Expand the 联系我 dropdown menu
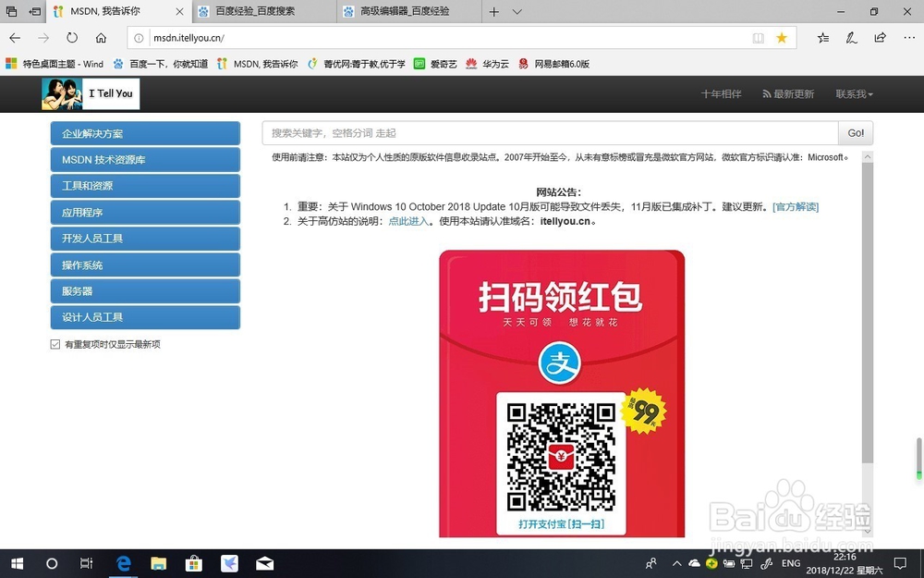 [x=854, y=93]
